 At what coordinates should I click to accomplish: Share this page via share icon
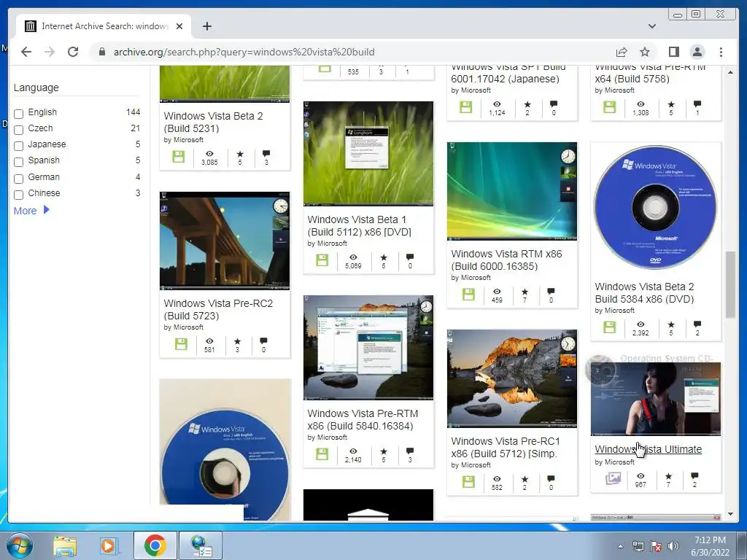point(622,52)
